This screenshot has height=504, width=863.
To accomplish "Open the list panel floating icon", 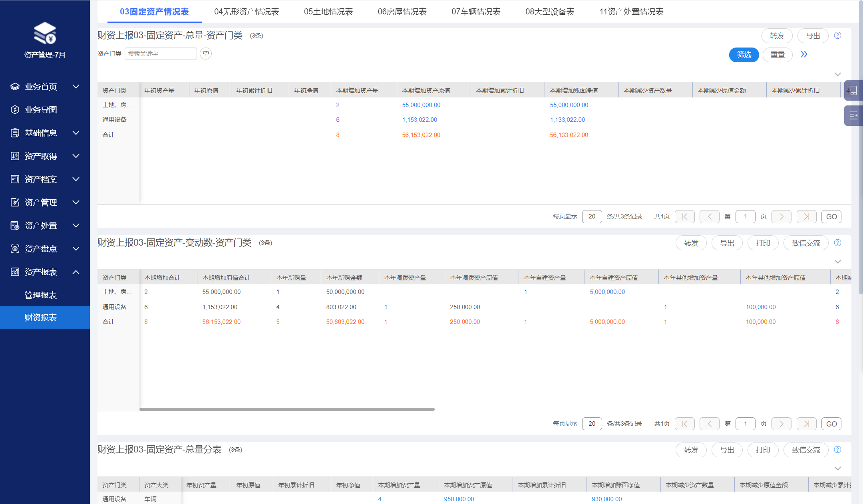I will [x=853, y=116].
